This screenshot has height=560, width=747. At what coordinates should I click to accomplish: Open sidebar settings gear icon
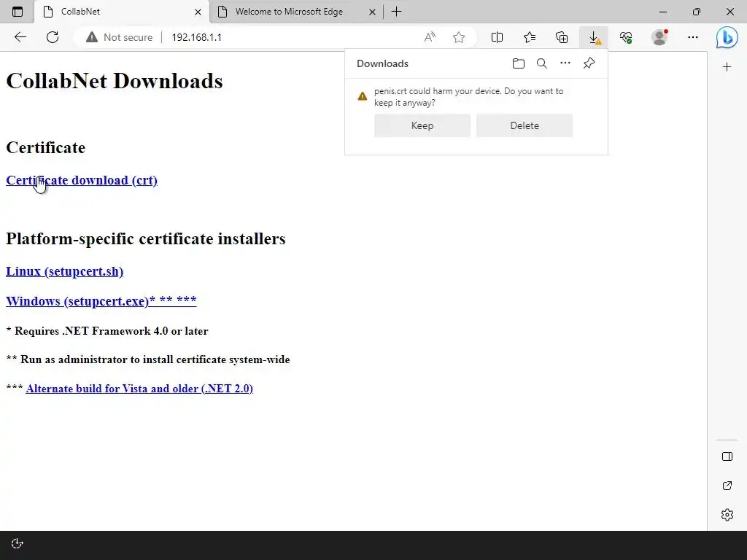point(727,515)
